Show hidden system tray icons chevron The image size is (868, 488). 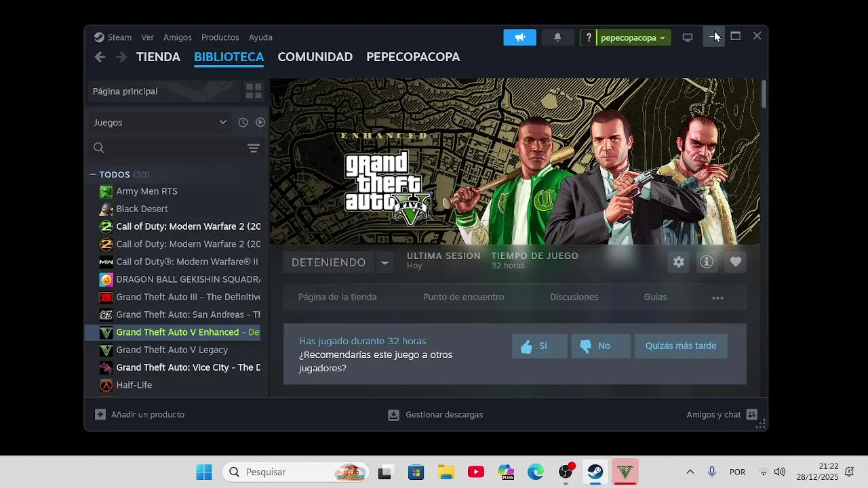[690, 472]
